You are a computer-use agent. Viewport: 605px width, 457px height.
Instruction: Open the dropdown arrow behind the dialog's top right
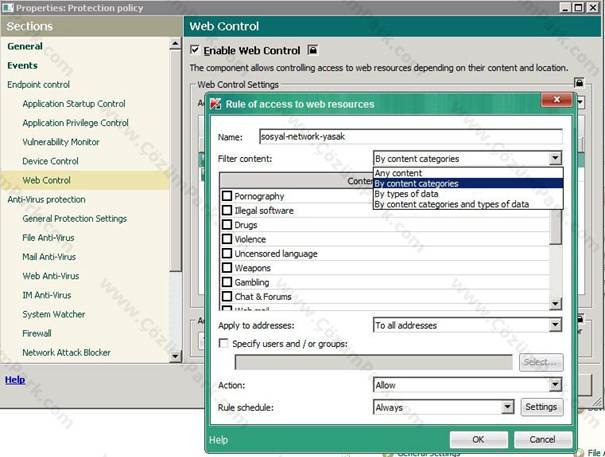click(x=581, y=103)
